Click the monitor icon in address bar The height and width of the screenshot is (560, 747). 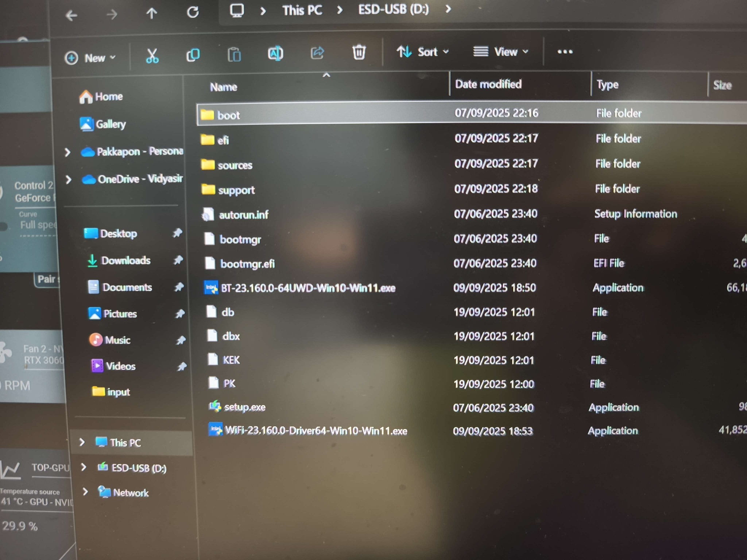tap(237, 10)
